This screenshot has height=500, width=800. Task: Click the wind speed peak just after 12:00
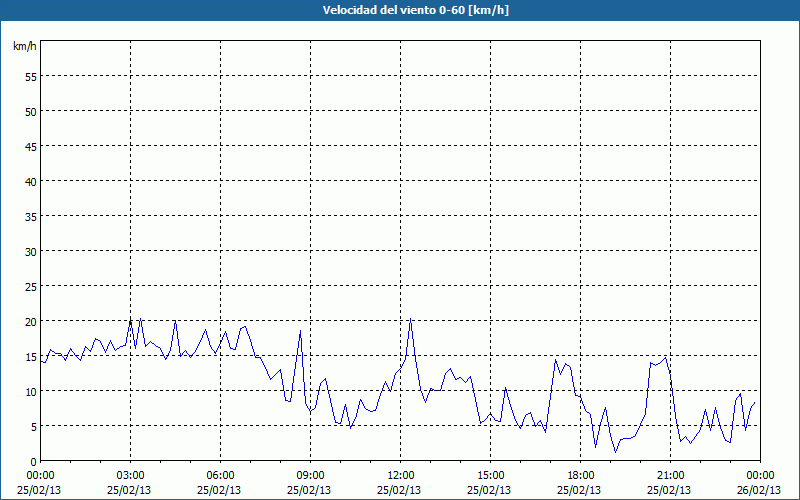(x=410, y=320)
